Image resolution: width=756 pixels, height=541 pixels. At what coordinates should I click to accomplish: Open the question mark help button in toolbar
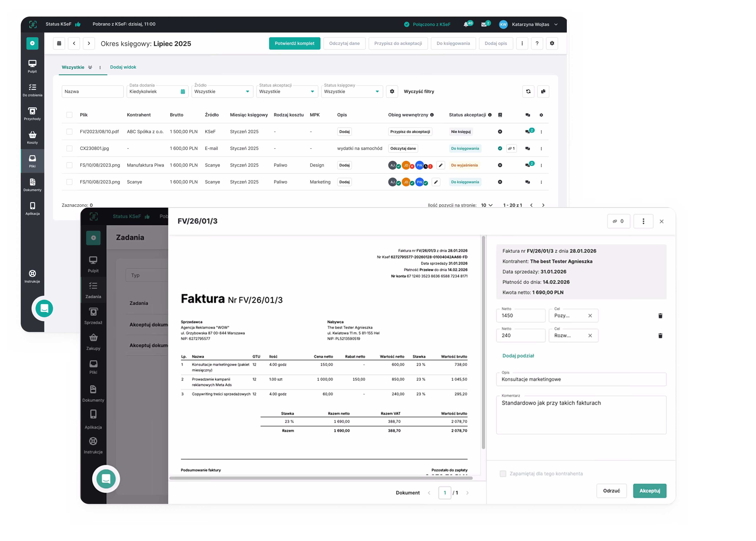point(537,43)
